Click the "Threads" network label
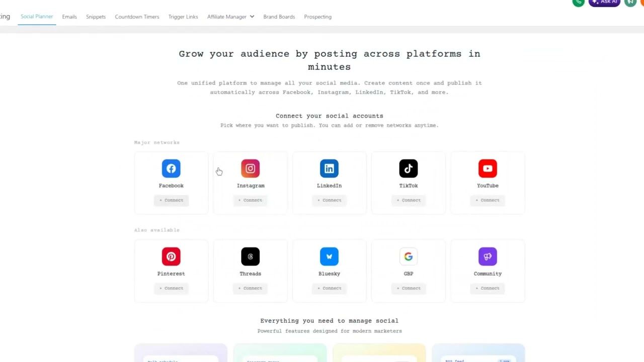Viewport: 644px width, 362px height. point(250,274)
